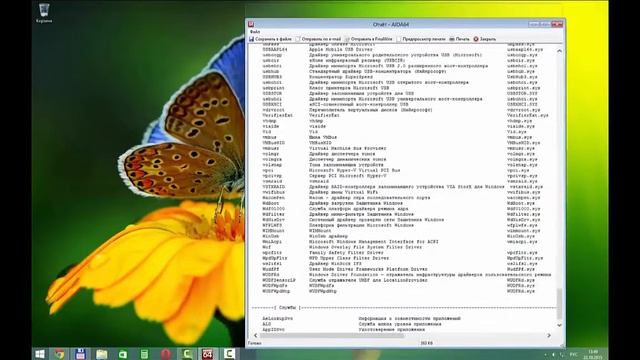Viewport: 640px width, 360px height.
Task: Click the horizontal scrollbar right arrow
Action: tap(549, 336)
